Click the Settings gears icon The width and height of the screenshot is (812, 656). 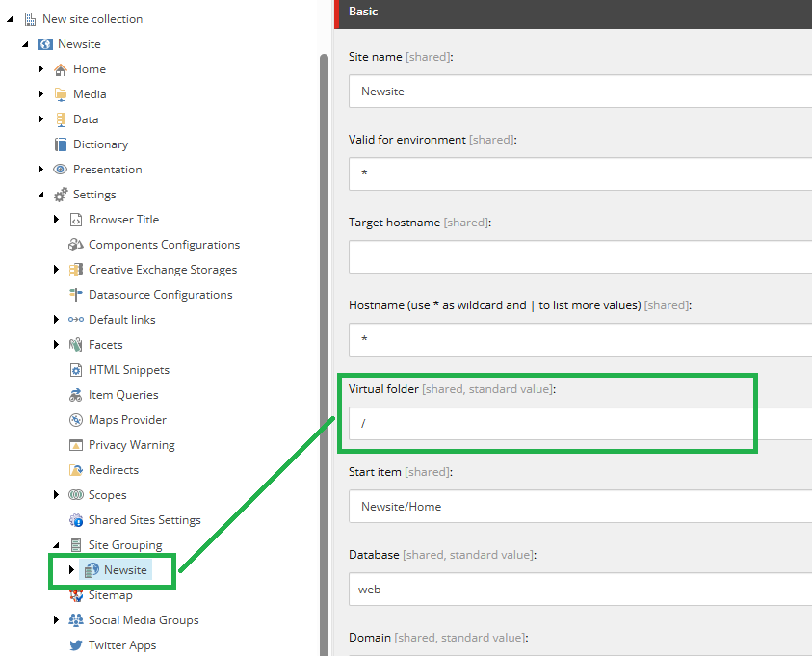coord(61,195)
